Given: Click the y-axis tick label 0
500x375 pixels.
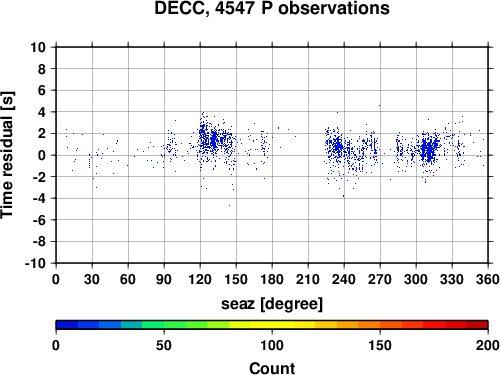Looking at the screenshot, I should (42, 155).
